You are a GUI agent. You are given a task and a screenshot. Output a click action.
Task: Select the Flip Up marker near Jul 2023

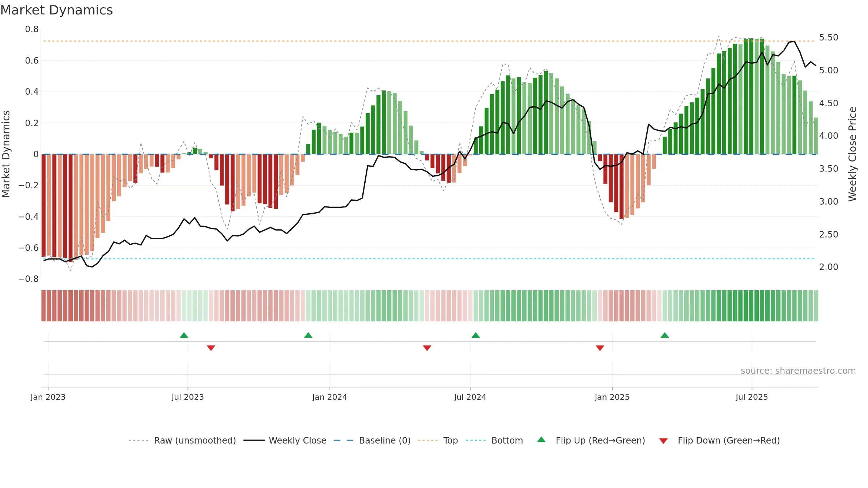point(184,335)
